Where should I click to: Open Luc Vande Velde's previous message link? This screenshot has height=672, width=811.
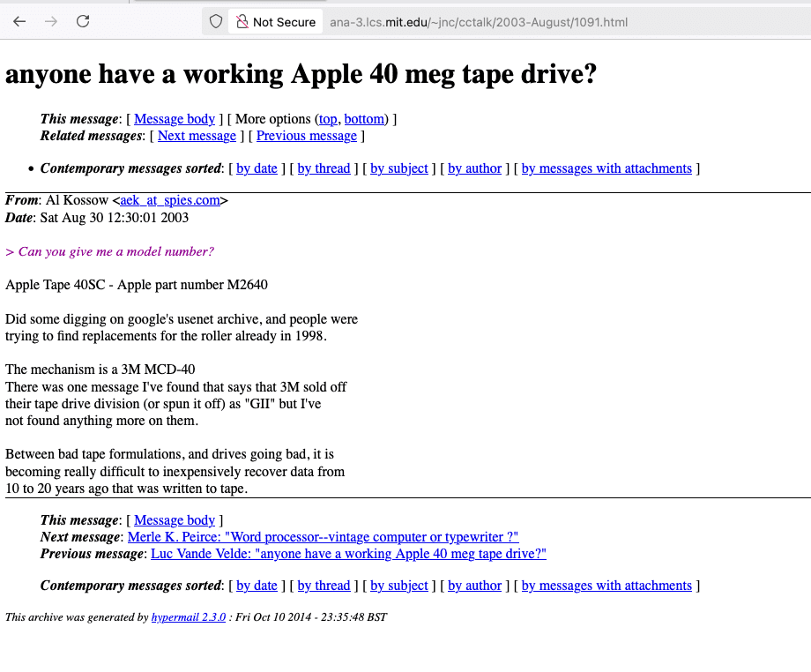pyautogui.click(x=348, y=554)
